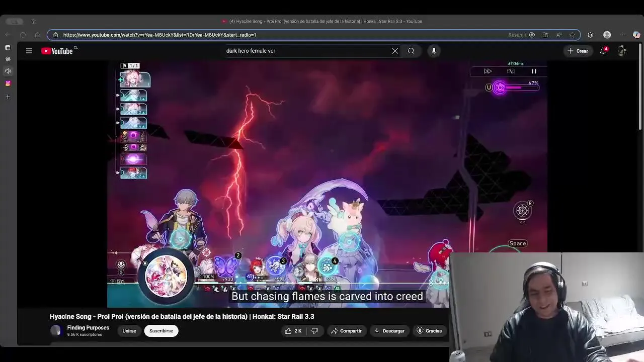Start voice search with the microphone icon
The height and width of the screenshot is (362, 644).
coord(434,51)
